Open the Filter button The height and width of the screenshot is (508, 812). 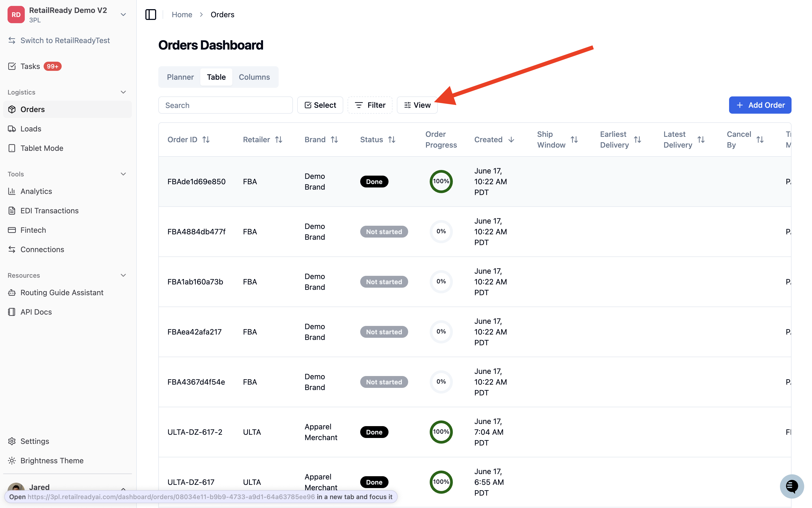(x=370, y=105)
